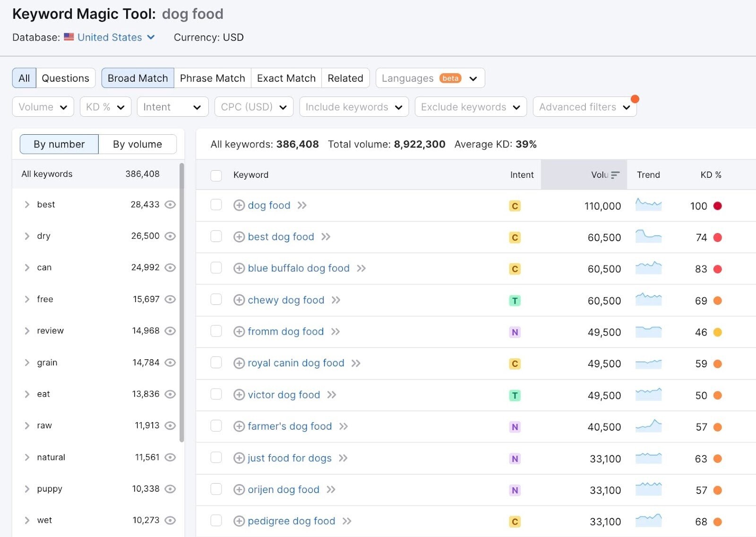Image resolution: width=756 pixels, height=537 pixels.
Task: Open double-arrow icon after victor dog food
Action: (332, 395)
